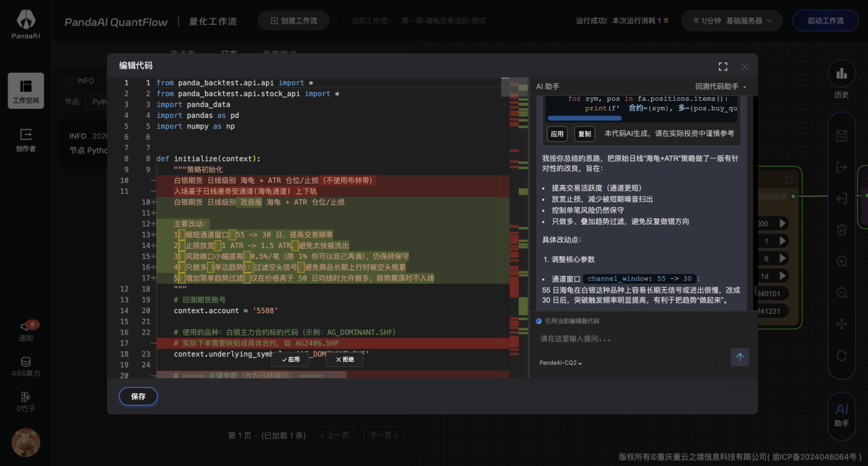The image size is (868, 466).
Task: Click code line import panda_data
Action: tap(193, 104)
